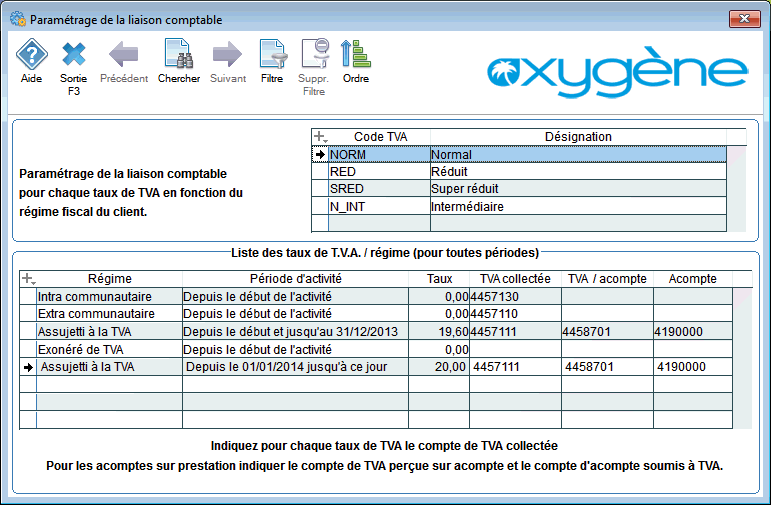Click the Sortie F3 exit icon

tap(74, 55)
